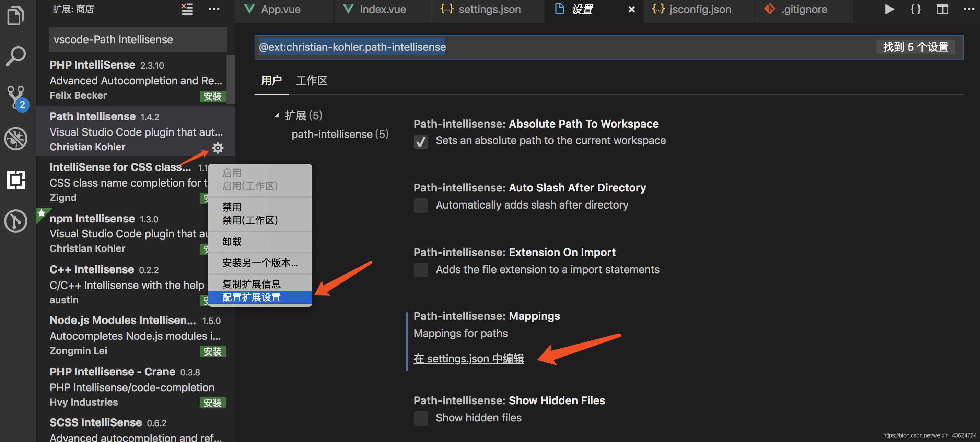Collapse the 扩展 (5) tree node
This screenshot has width=980, height=442.
(x=277, y=115)
